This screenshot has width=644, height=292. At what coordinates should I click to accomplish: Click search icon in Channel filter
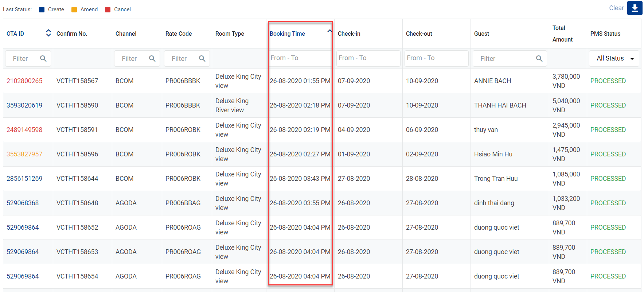click(x=152, y=59)
